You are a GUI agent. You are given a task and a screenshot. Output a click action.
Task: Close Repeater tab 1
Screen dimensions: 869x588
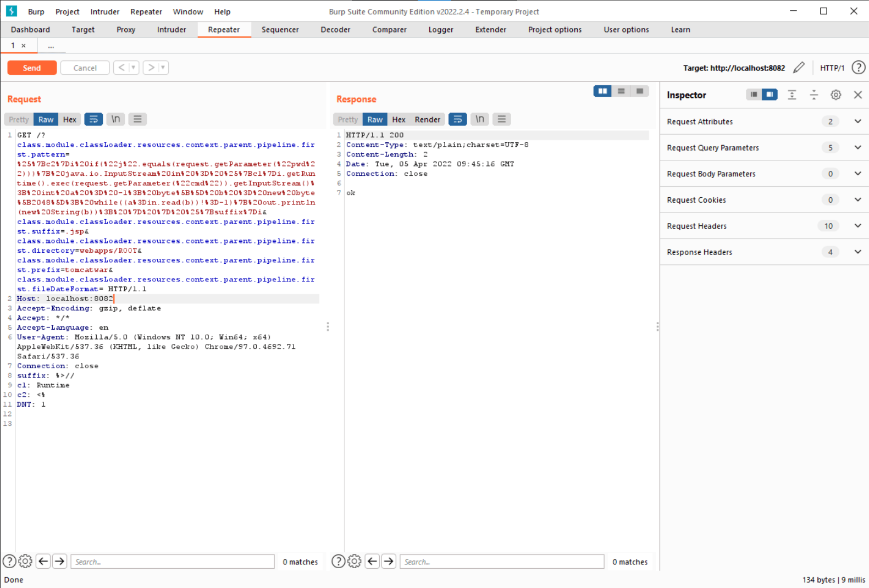[24, 46]
